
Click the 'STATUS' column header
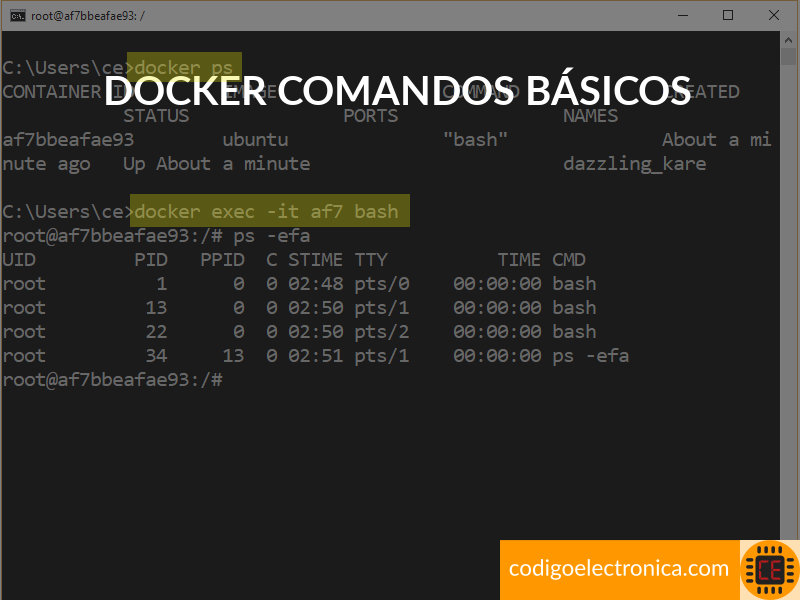[x=156, y=116]
